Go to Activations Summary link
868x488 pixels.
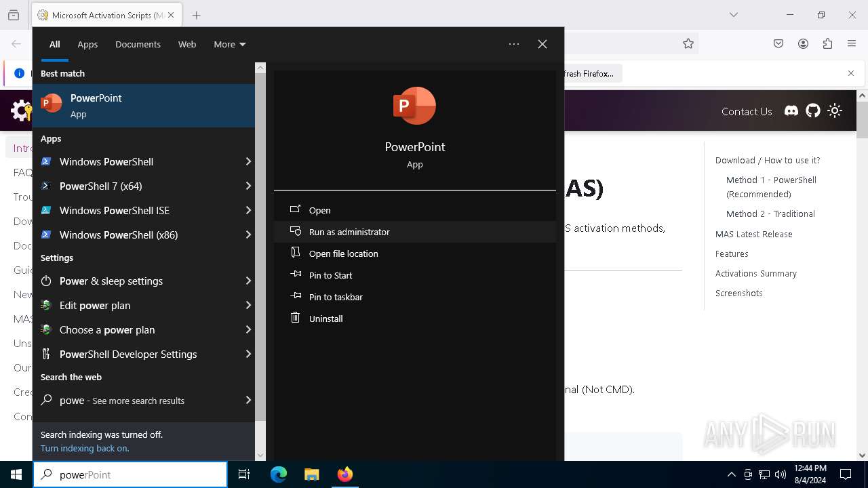tap(755, 273)
